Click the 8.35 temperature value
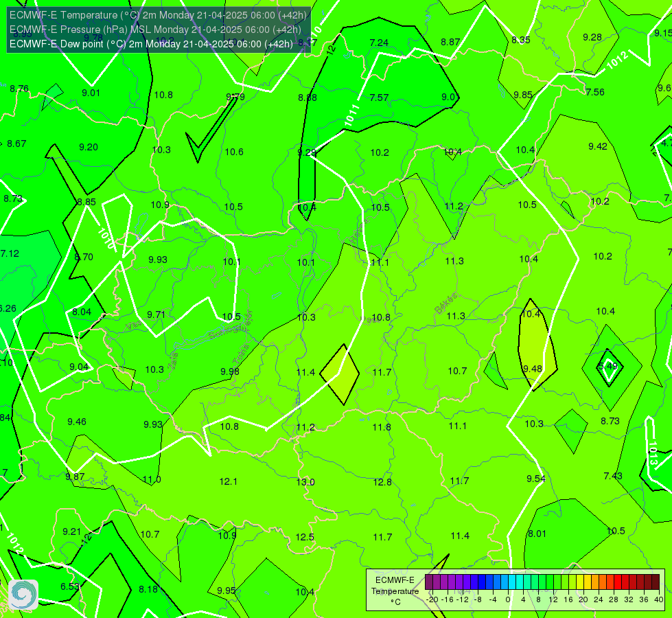Screen dimensions: 672x618 (521, 40)
